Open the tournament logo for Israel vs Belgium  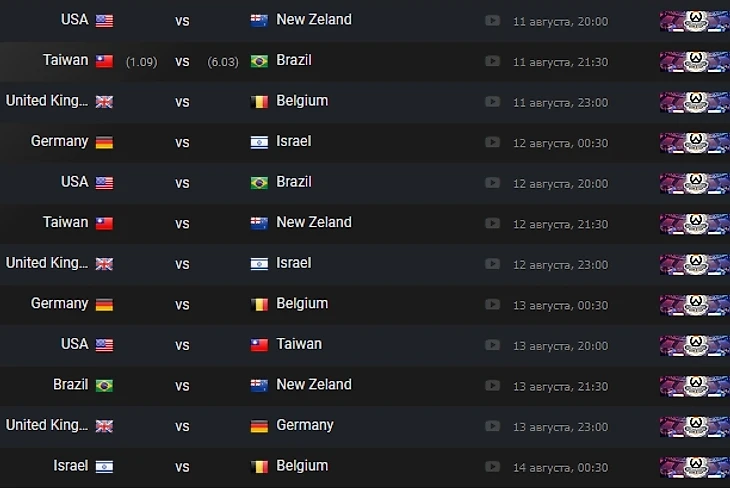coord(694,467)
